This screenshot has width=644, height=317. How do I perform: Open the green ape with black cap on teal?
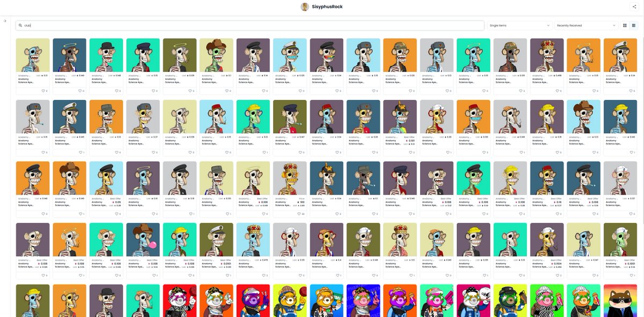[x=473, y=178]
